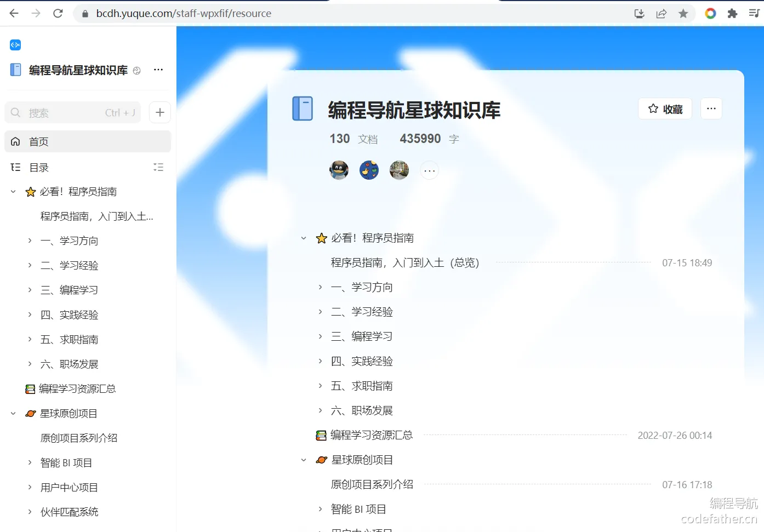The image size is (764, 532).
Task: Open the browser media queue control
Action: coord(754,14)
